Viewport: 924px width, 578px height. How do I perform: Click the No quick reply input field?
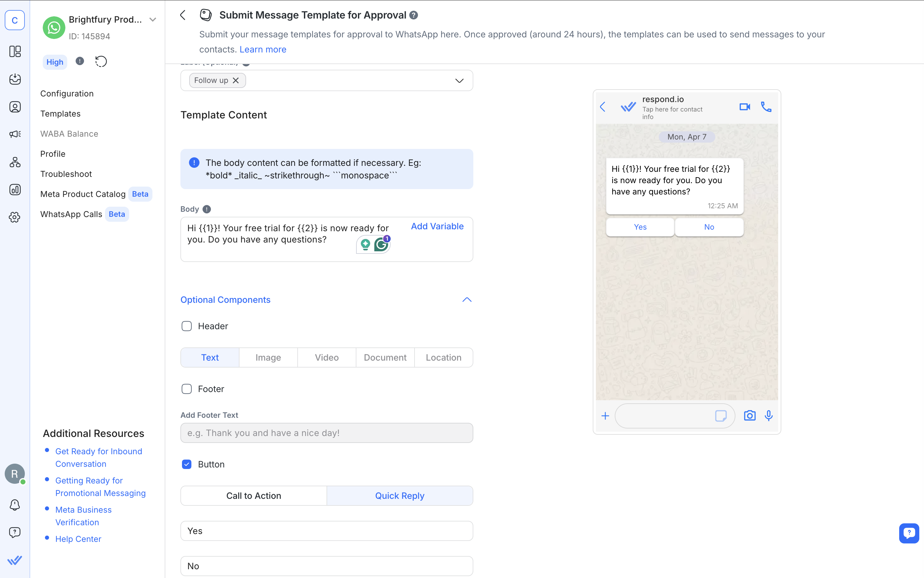tap(327, 566)
